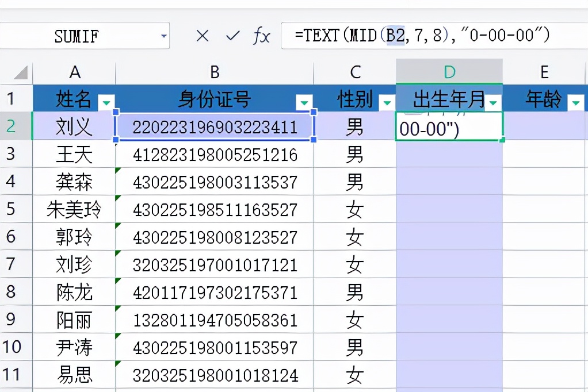
Task: Select column E header
Action: coord(544,72)
